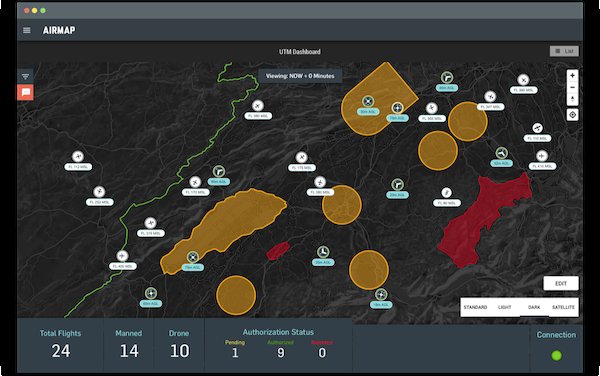This screenshot has height=376, width=600.
Task: Select the drone icon above 30m AGL
Action: click(x=368, y=101)
